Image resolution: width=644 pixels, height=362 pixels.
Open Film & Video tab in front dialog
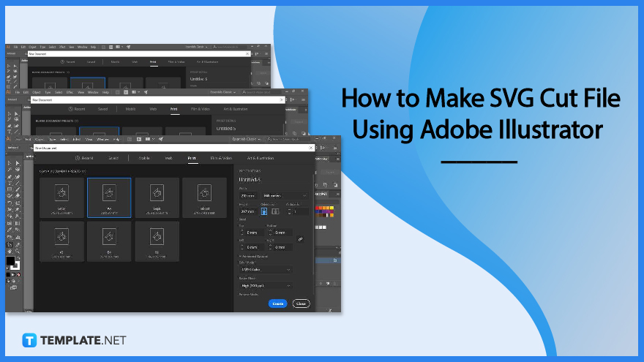[221, 158]
